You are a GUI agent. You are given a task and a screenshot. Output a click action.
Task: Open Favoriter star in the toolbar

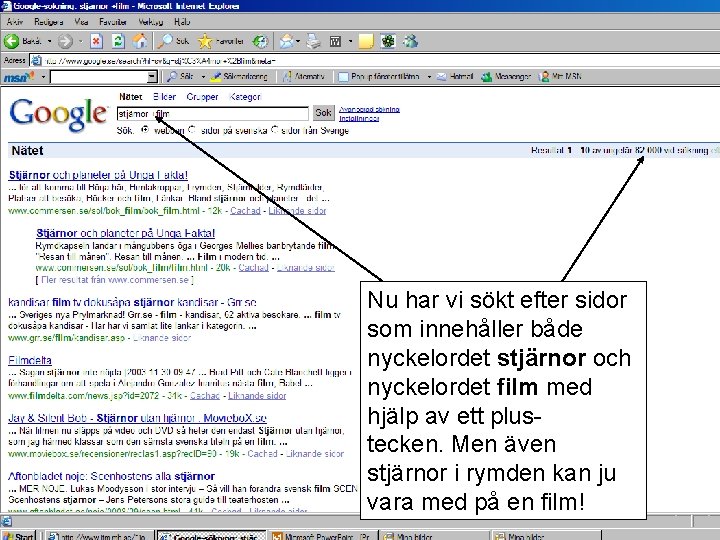(x=221, y=41)
